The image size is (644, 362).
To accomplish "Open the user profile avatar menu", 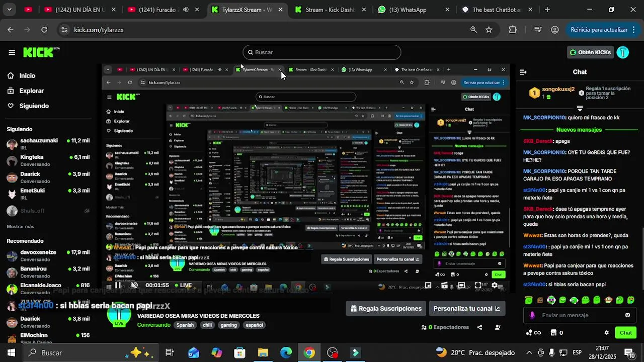I will pyautogui.click(x=623, y=52).
